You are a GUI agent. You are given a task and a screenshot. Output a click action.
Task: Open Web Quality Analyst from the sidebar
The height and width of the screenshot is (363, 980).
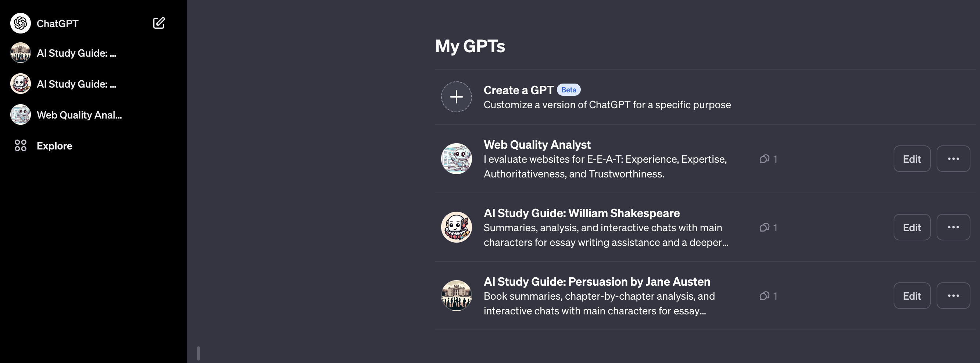79,114
